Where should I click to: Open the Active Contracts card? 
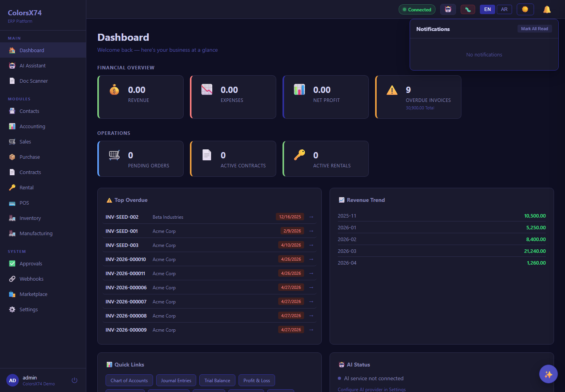tap(233, 159)
